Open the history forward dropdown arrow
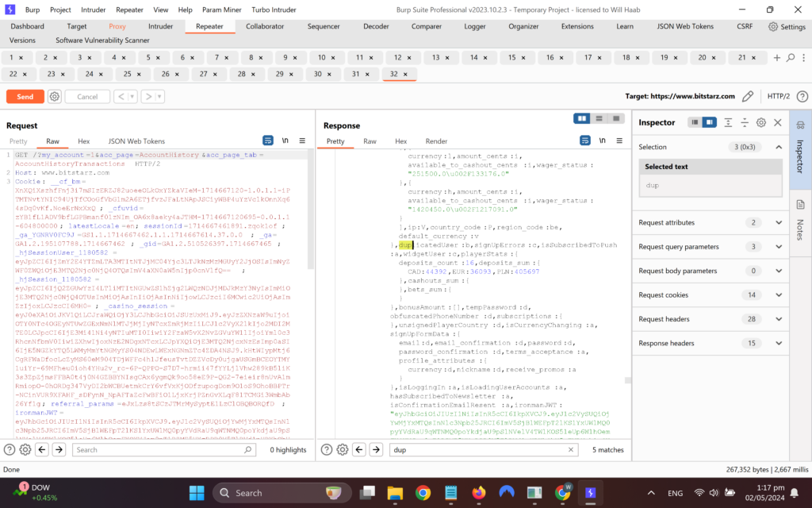This screenshot has width=812, height=508. (159, 96)
